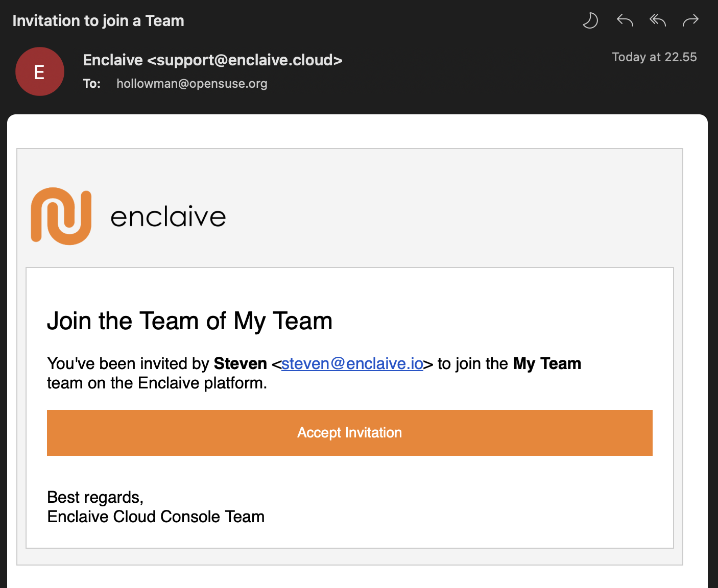
Task: Select the sender Enclaive <support@enclaive.cloud>
Action: tap(212, 60)
